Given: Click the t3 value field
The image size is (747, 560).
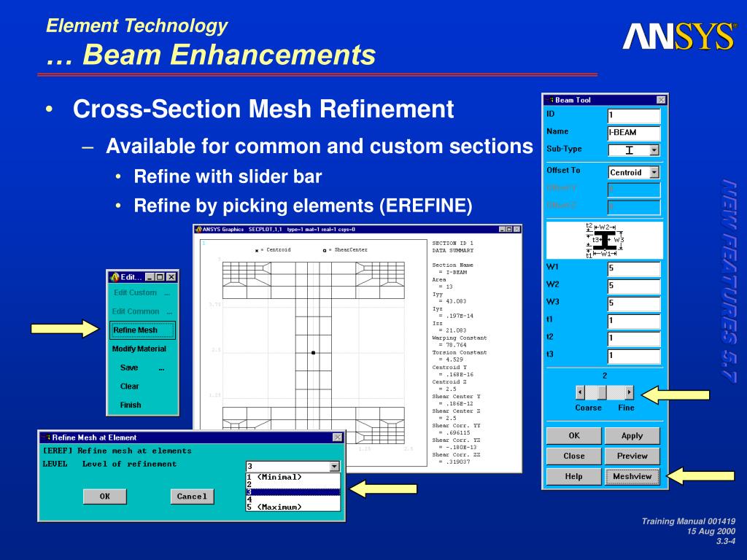Looking at the screenshot, I should point(634,356).
